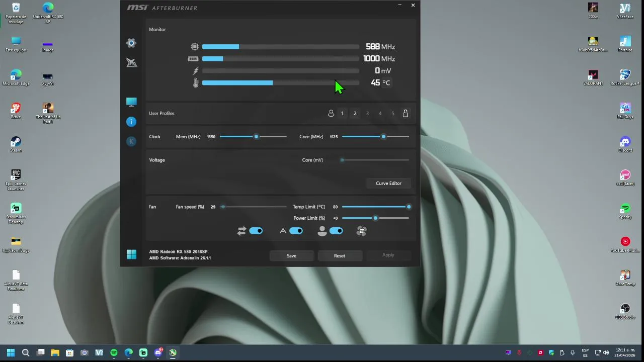Click the 'AMD Radeon RX 580 2048SP' text
The width and height of the screenshot is (644, 362).
178,251
